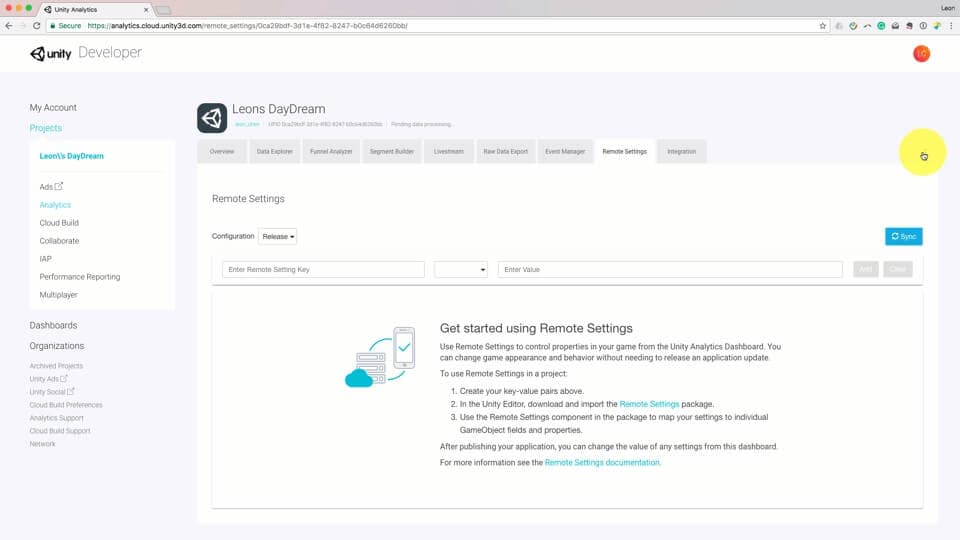Viewport: 960px width, 540px height.
Task: Click the Leons DayDream project icon
Action: click(x=212, y=118)
